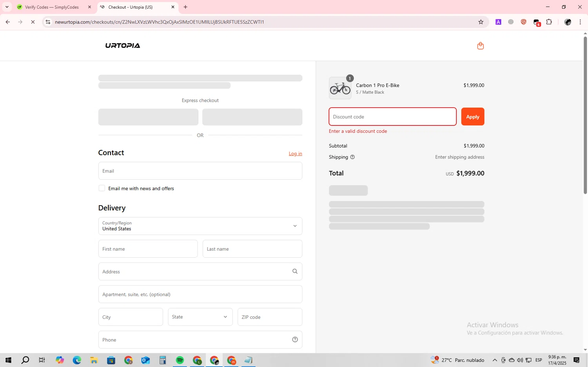This screenshot has width=588, height=367.
Task: Open the Chrome profile avatar
Action: [568, 22]
